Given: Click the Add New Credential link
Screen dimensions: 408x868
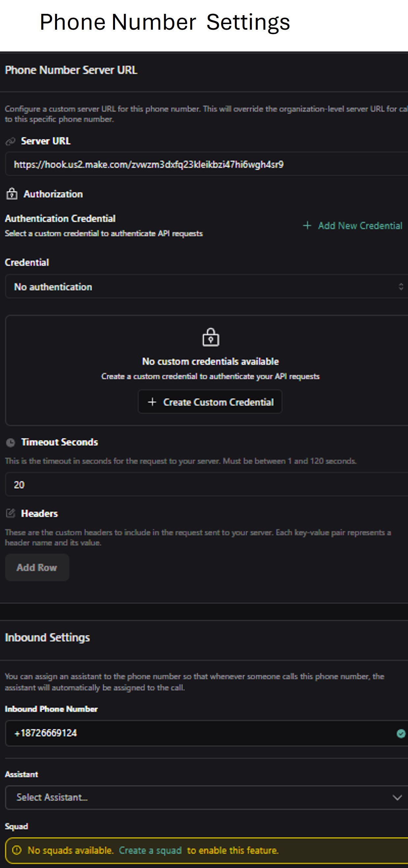Looking at the screenshot, I should click(x=360, y=225).
